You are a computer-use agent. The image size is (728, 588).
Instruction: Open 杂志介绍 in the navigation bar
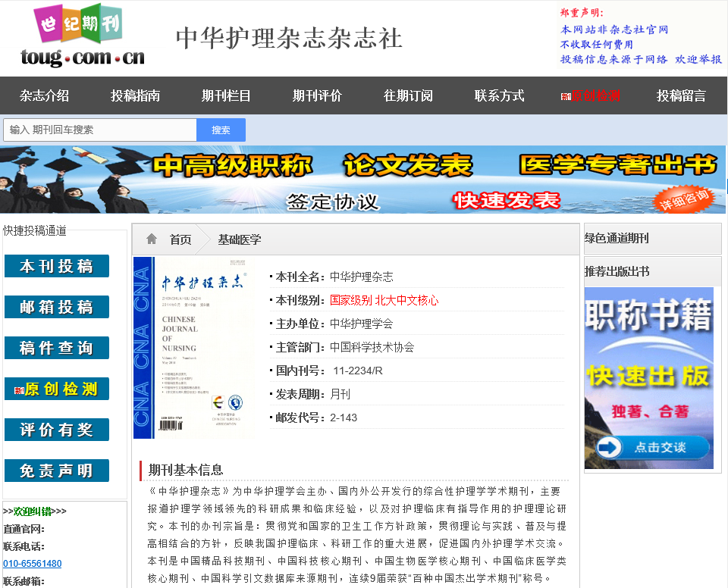pyautogui.click(x=45, y=95)
